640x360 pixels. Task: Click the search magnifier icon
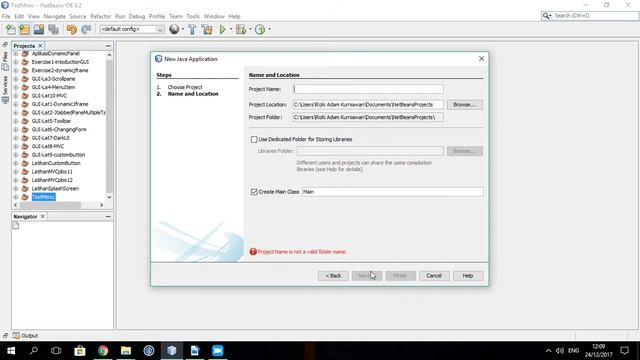point(546,16)
